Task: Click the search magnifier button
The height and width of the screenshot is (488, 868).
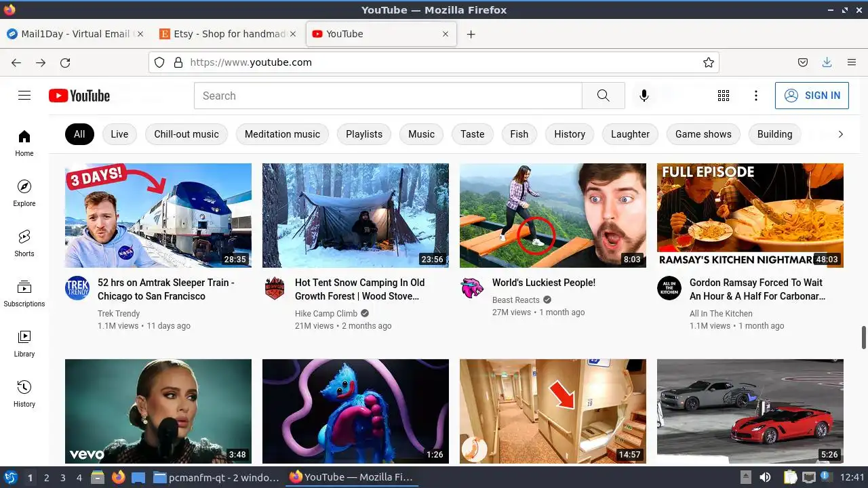Action: click(x=604, y=96)
